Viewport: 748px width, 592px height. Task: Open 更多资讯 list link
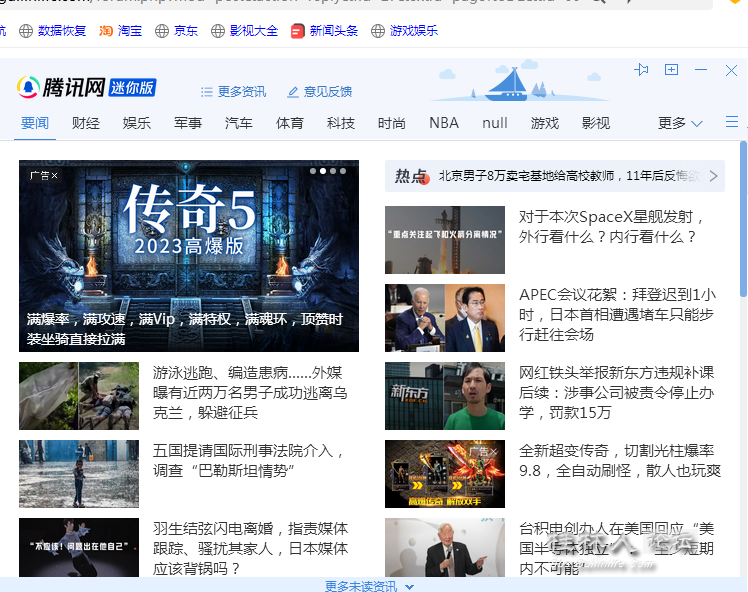(233, 92)
